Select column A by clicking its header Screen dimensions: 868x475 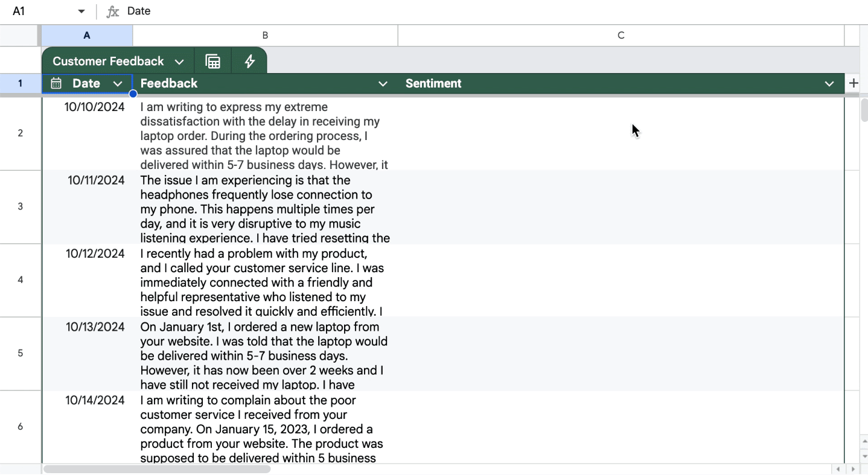coord(86,35)
